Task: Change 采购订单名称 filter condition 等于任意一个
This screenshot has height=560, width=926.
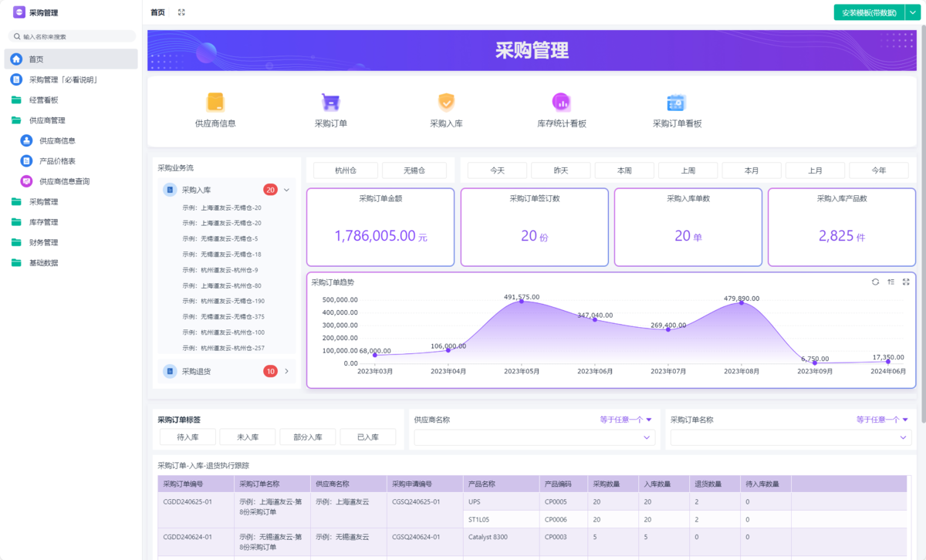Action: point(882,420)
